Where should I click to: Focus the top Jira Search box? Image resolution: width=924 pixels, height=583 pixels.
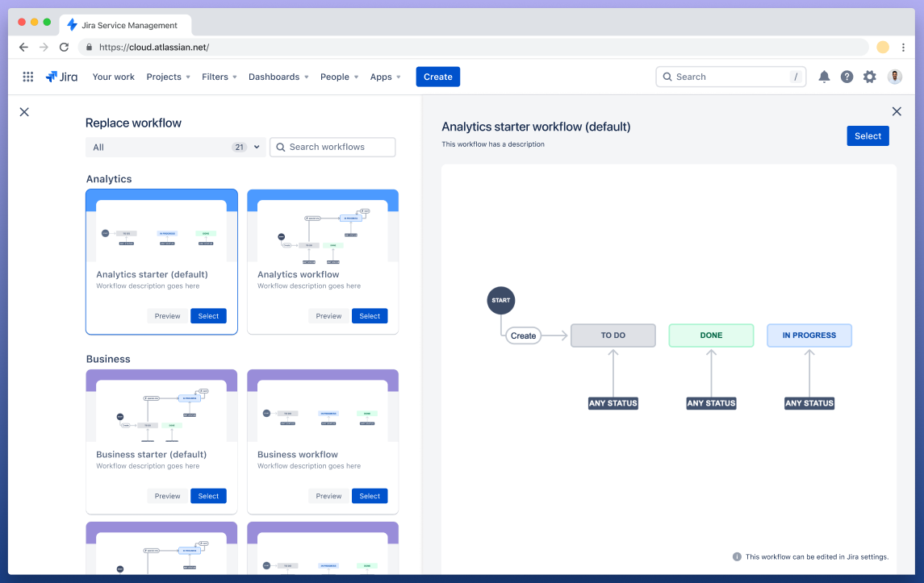(730, 77)
